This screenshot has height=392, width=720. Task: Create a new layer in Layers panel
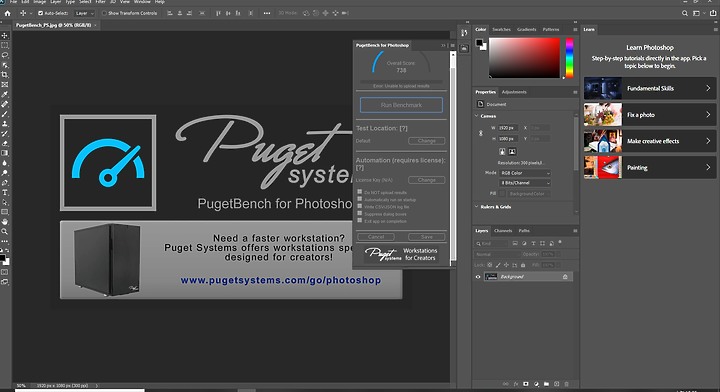coord(557,384)
